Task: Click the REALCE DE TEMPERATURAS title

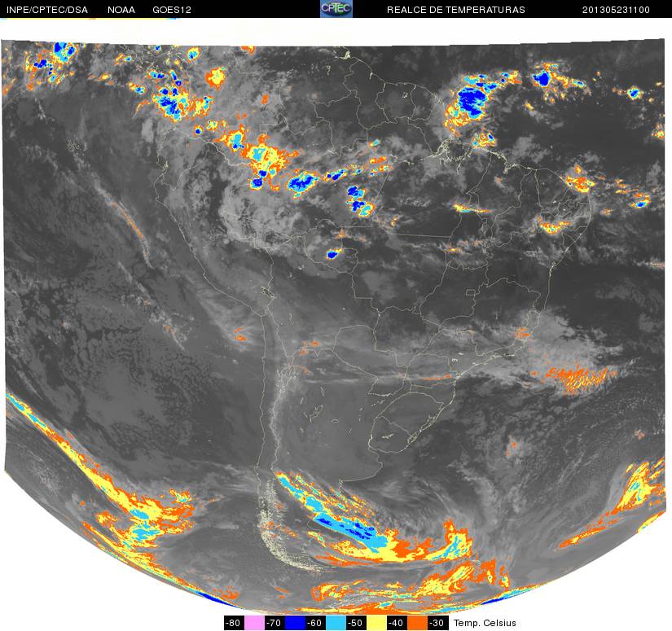Action: (x=456, y=10)
